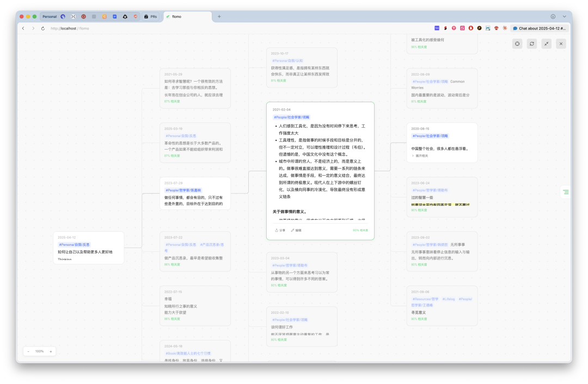Image resolution: width=588 pixels, height=384 pixels.
Task: Open the red circular pinned tab icon
Action: 84,16
